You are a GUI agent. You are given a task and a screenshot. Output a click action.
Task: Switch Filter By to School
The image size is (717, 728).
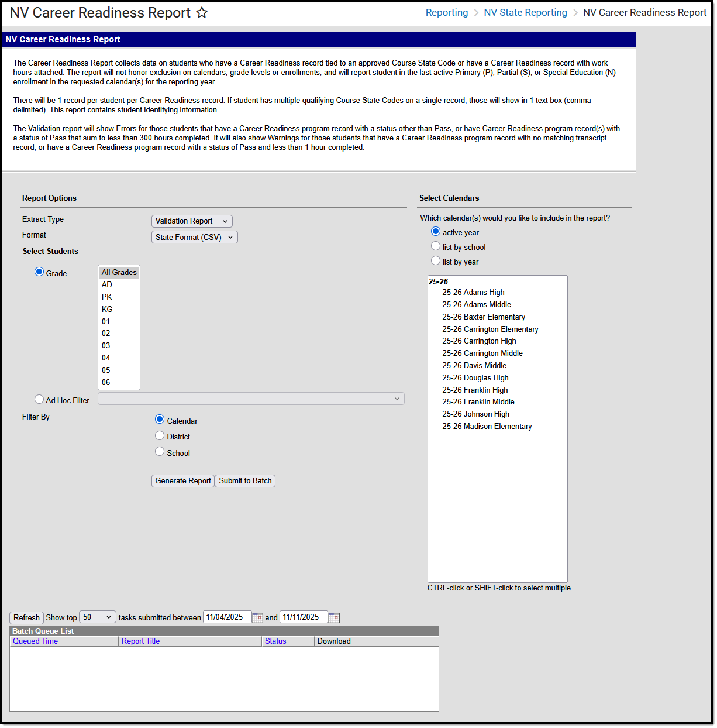tap(160, 451)
